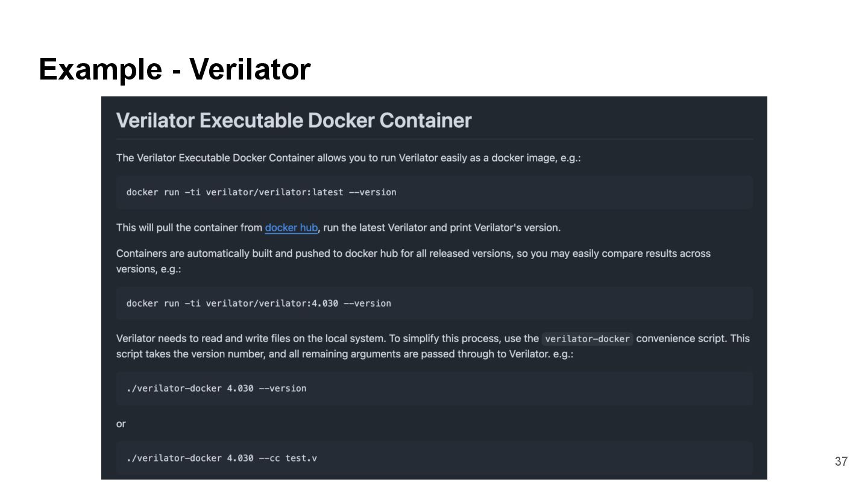Click the sentence starting The Verilator Executable
The height and width of the screenshot is (488, 868).
pyautogui.click(x=348, y=158)
